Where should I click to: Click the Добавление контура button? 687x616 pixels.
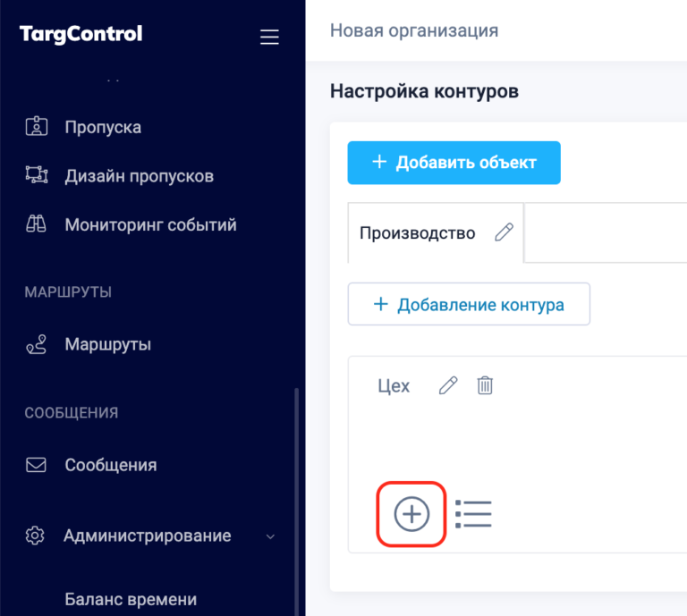469,304
